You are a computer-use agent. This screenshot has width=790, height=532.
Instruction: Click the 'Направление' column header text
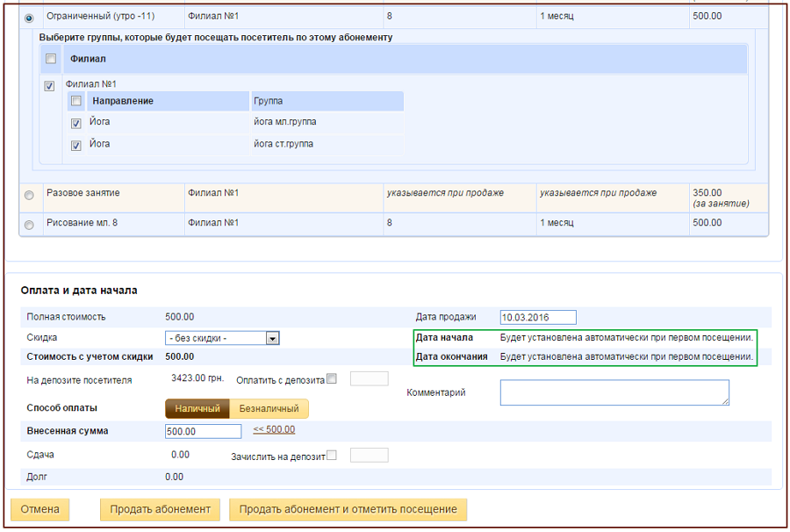tap(123, 101)
